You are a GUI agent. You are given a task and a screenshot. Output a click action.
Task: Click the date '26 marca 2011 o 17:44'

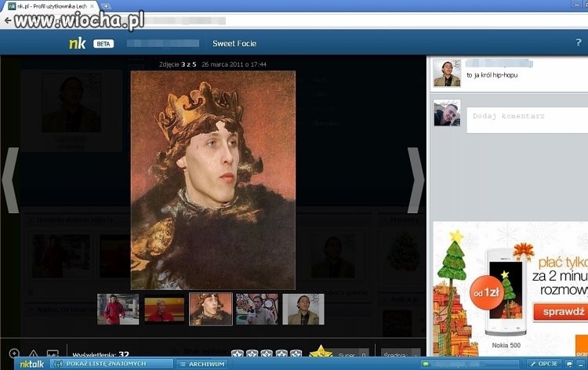tap(234, 64)
